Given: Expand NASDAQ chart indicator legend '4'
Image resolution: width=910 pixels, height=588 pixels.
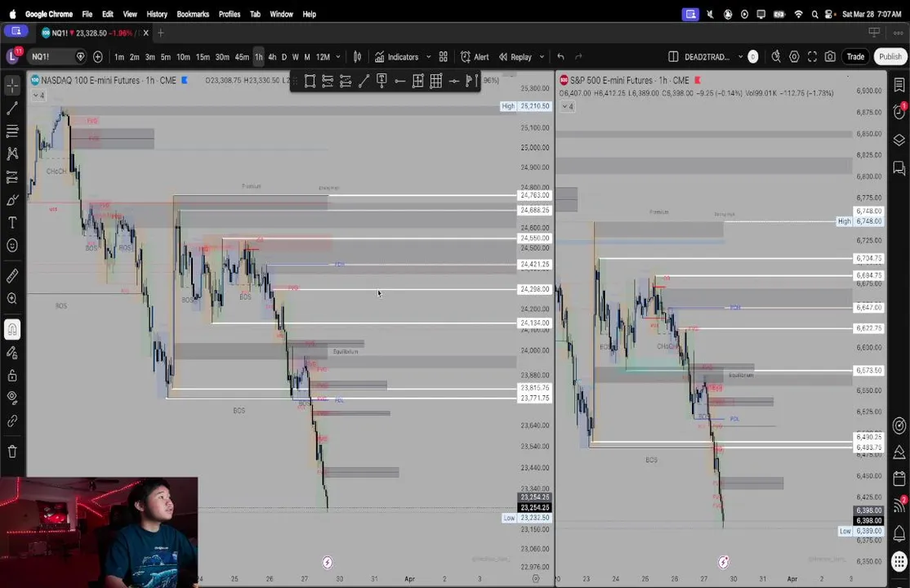Looking at the screenshot, I should (x=39, y=96).
